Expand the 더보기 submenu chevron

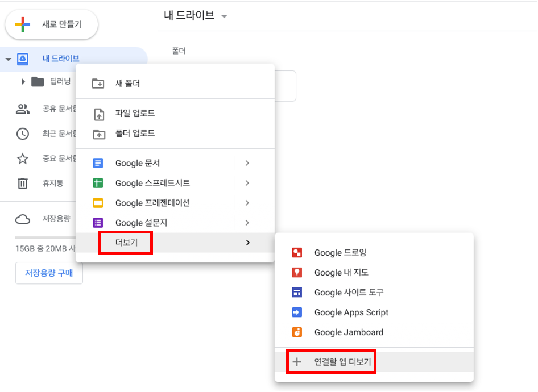248,243
